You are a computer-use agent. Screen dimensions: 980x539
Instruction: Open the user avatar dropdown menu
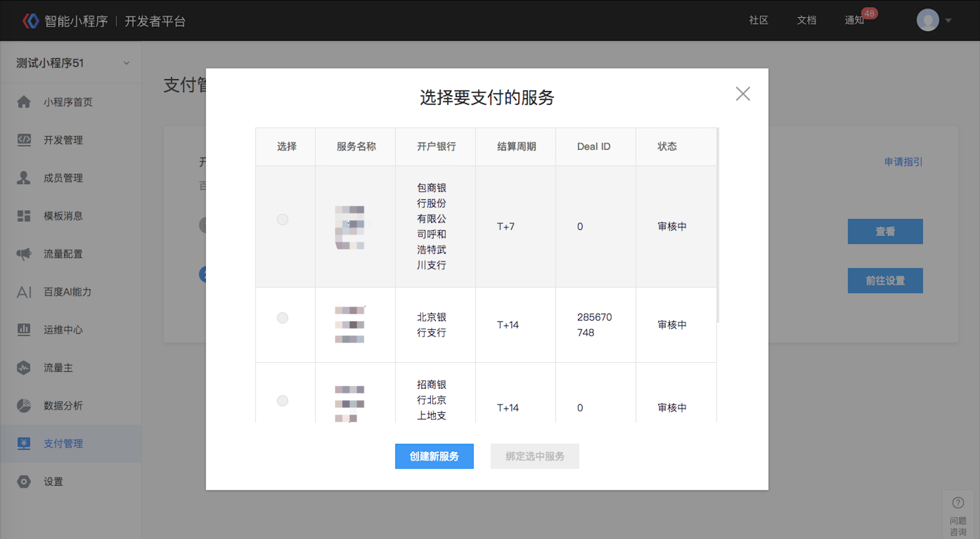pyautogui.click(x=928, y=20)
